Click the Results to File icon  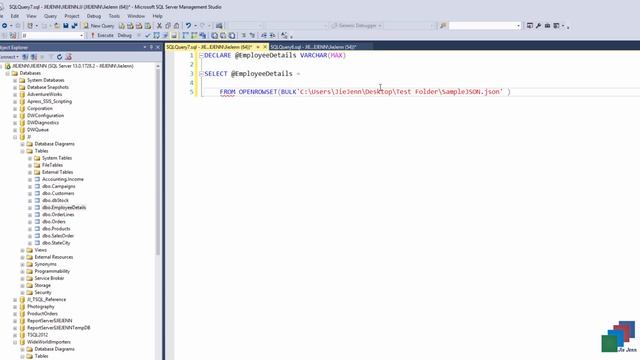tap(232, 36)
